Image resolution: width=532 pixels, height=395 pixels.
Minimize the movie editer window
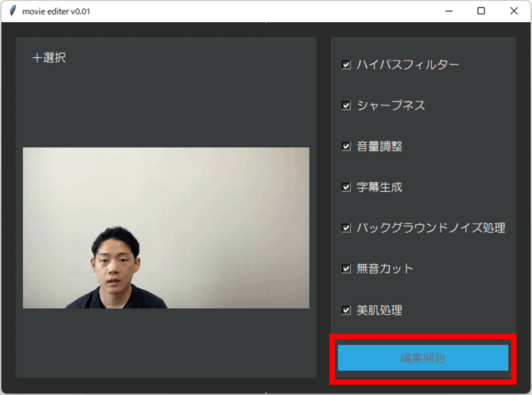coord(449,11)
